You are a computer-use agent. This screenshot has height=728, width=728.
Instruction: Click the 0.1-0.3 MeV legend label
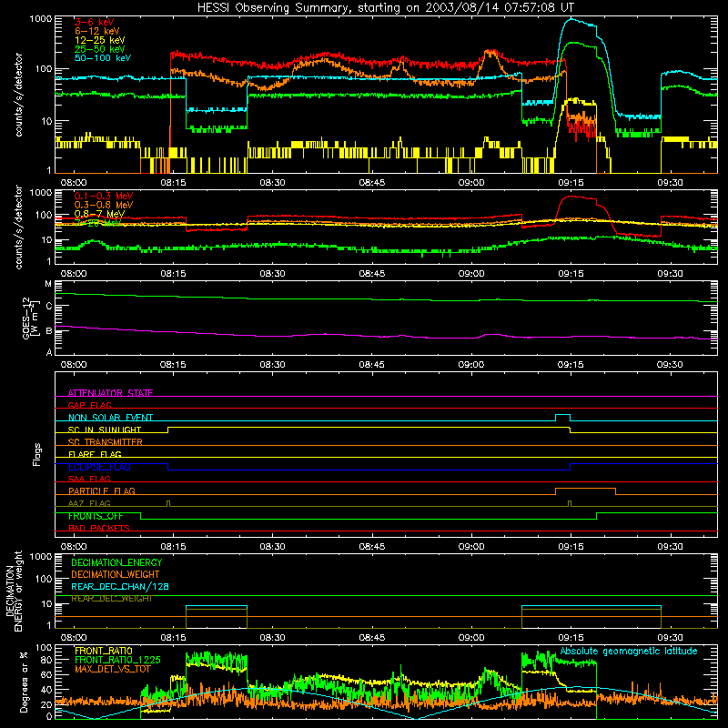pos(104,196)
